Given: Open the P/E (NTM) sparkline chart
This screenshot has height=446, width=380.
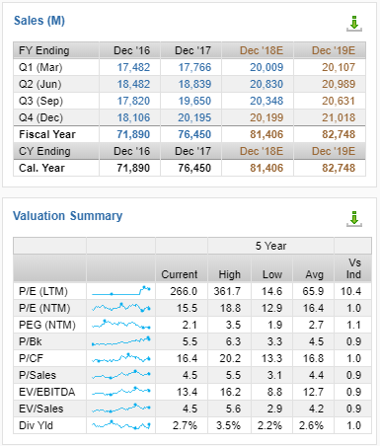Looking at the screenshot, I should pos(121,308).
